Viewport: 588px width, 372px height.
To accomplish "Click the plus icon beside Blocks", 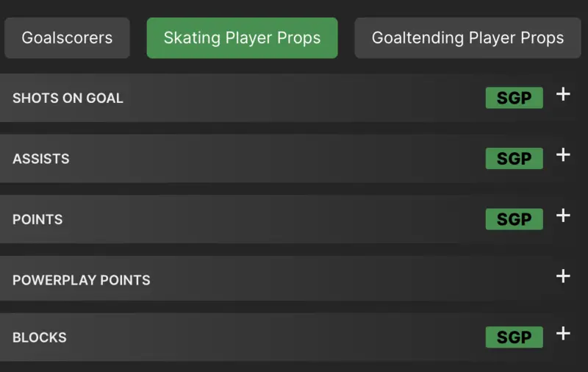I will [x=563, y=334].
